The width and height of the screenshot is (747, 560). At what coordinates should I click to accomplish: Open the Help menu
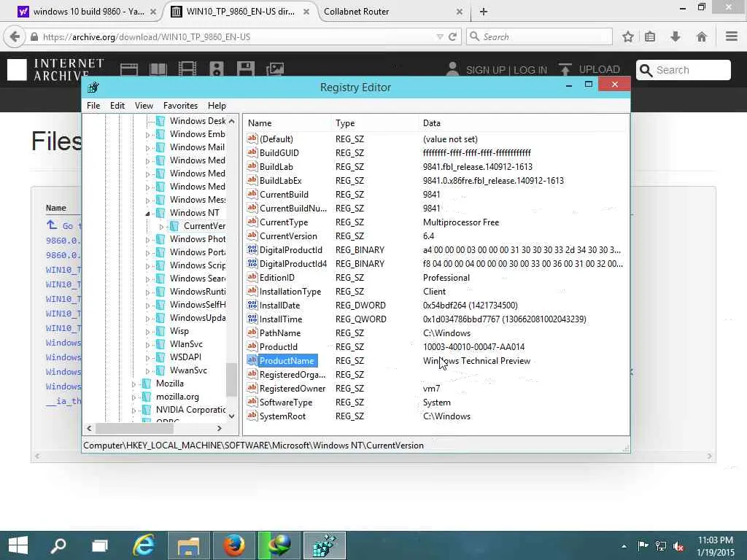(217, 105)
